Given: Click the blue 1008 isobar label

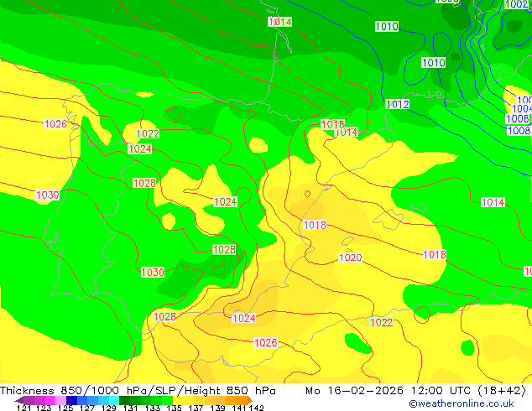Looking at the screenshot, I should [x=519, y=130].
